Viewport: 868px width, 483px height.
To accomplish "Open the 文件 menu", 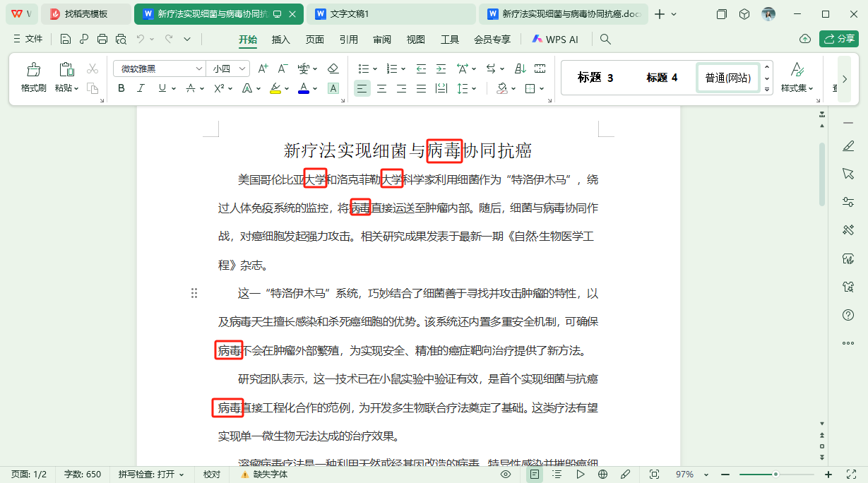I will 33,40.
